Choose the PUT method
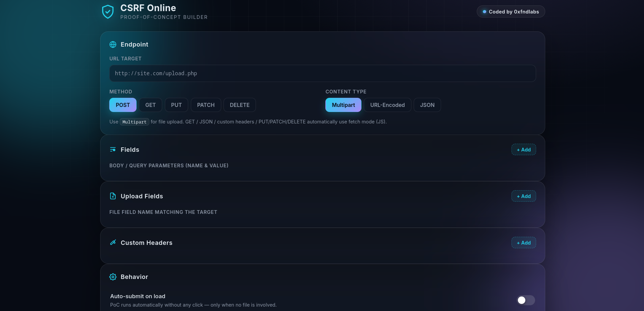644x311 pixels. (176, 105)
